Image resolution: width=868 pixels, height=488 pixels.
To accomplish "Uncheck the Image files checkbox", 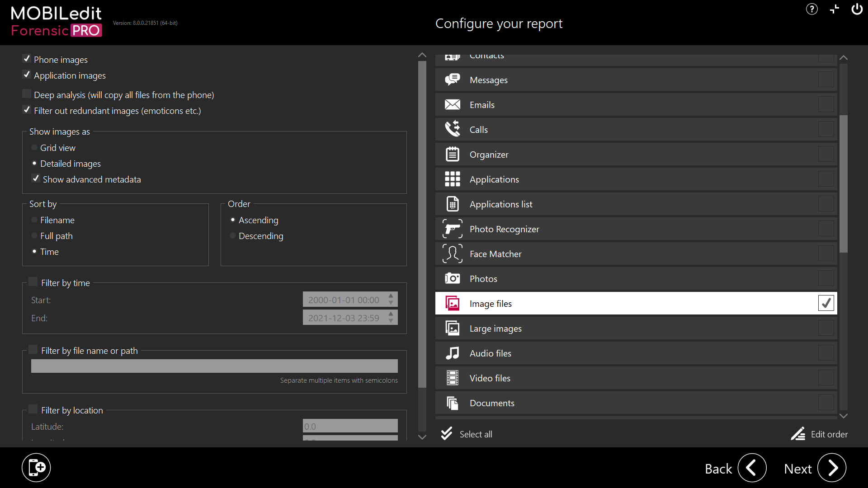I will coord(826,303).
